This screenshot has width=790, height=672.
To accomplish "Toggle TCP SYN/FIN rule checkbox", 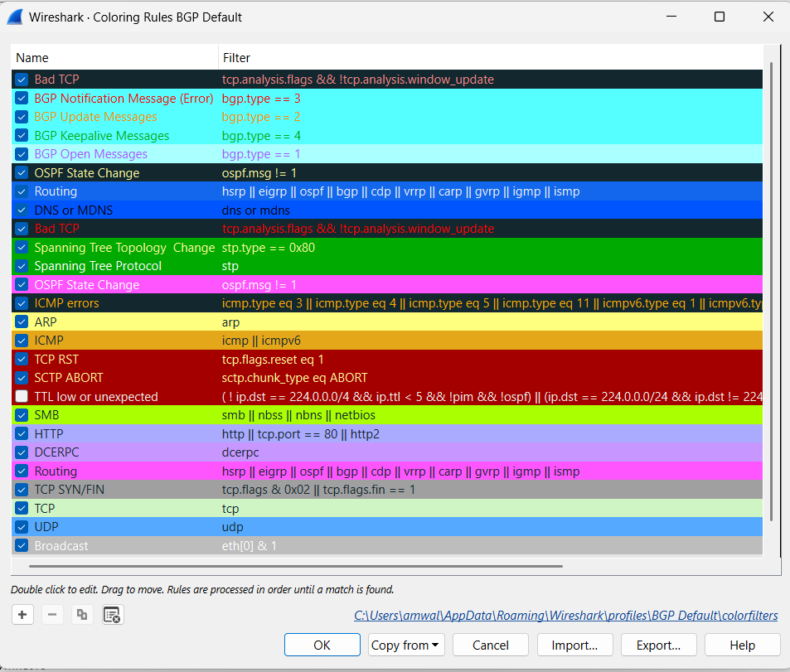I will tap(22, 490).
